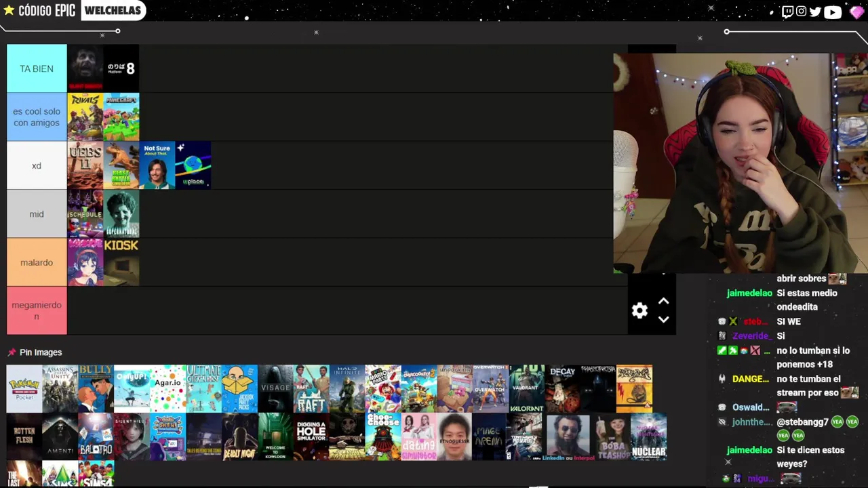Pick the Digging a Hole Simulator thumbnail
Viewport: 868px width, 488px height.
click(311, 437)
